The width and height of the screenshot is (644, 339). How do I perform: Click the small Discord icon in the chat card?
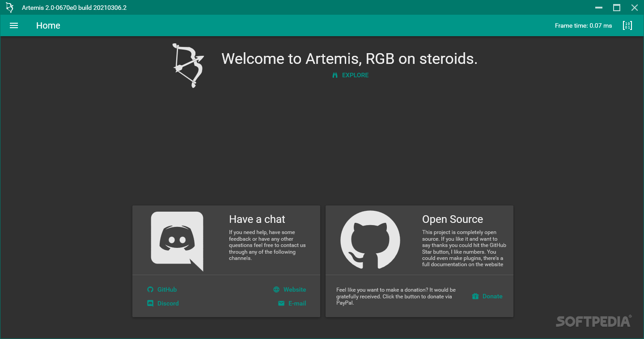coord(150,303)
